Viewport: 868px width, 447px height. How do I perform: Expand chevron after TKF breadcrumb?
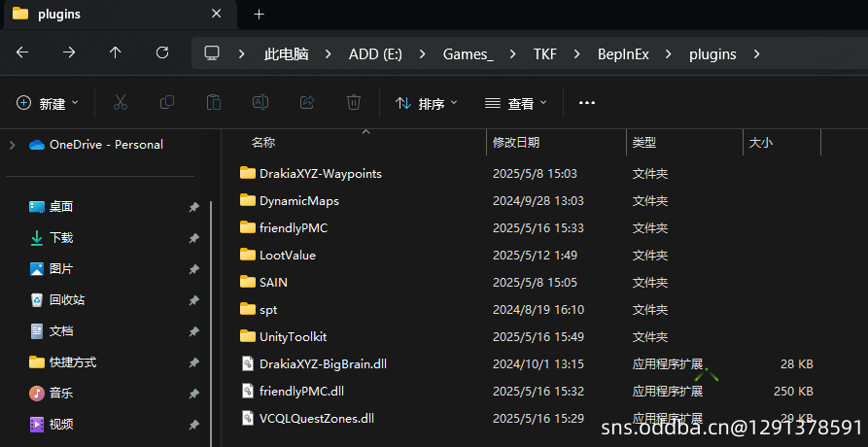pyautogui.click(x=577, y=54)
